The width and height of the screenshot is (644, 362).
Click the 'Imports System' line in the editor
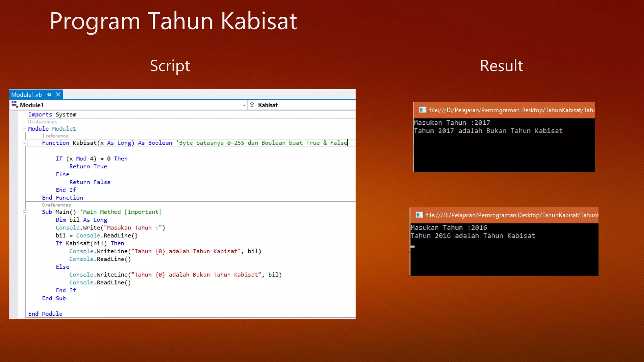click(52, 115)
